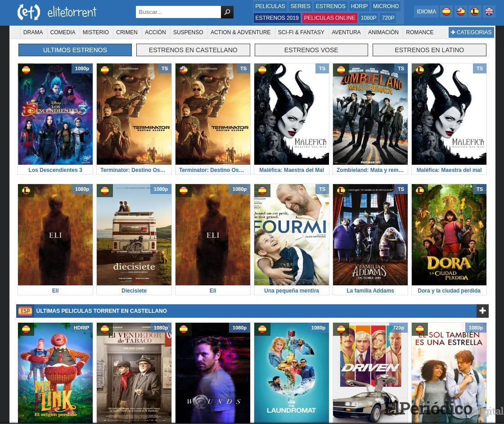Click 1080p badge on Los Descendientes 3

(x=82, y=68)
